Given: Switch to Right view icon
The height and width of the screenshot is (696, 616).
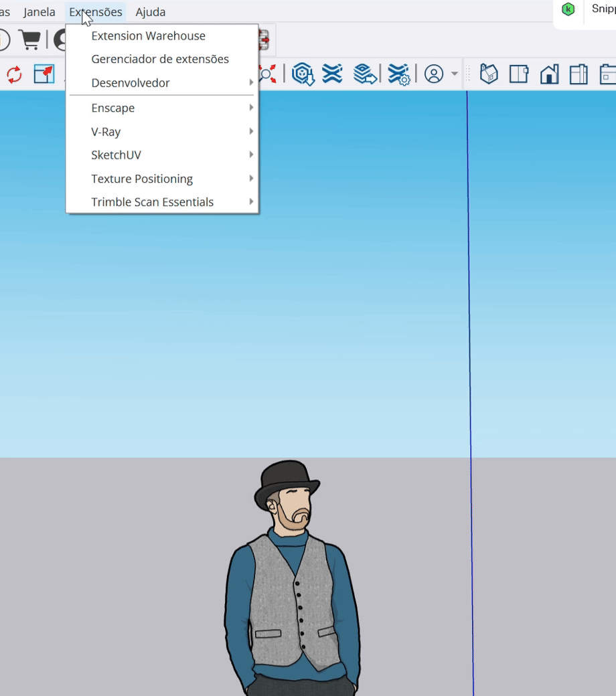Looking at the screenshot, I should pyautogui.click(x=579, y=74).
